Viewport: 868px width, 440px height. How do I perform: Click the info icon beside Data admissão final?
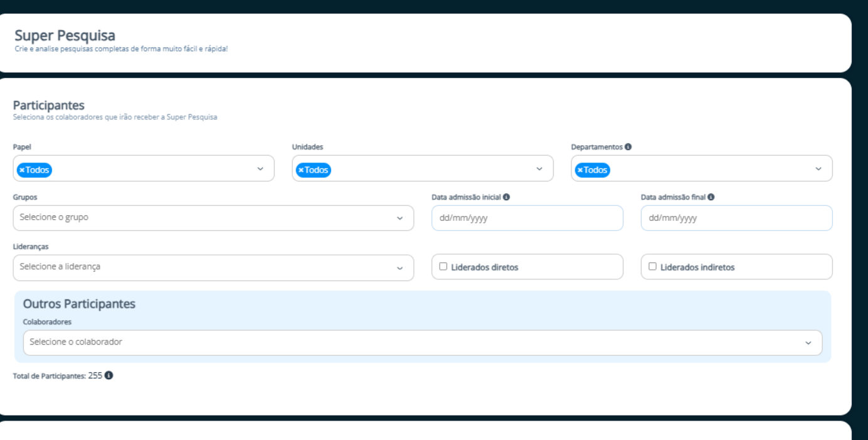[x=711, y=196]
